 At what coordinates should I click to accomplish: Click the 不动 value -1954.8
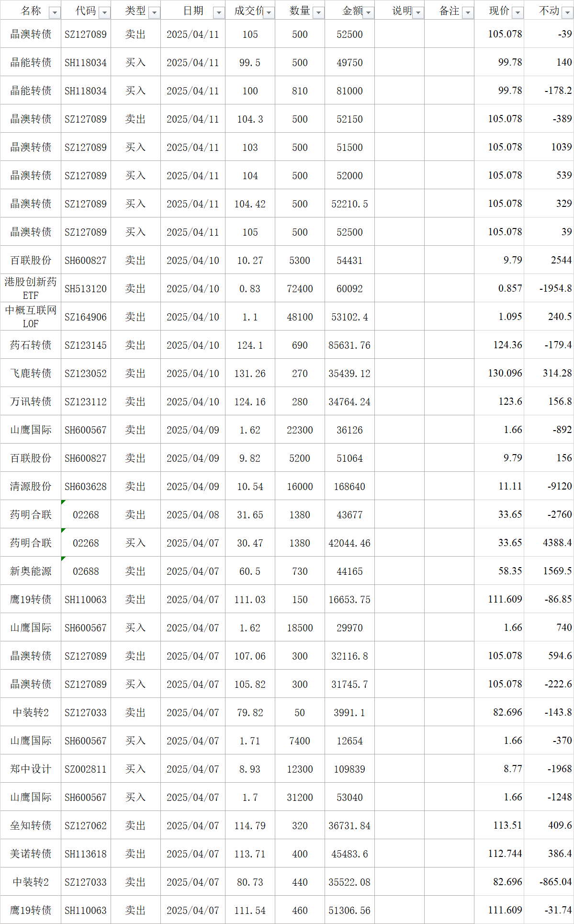(x=549, y=288)
